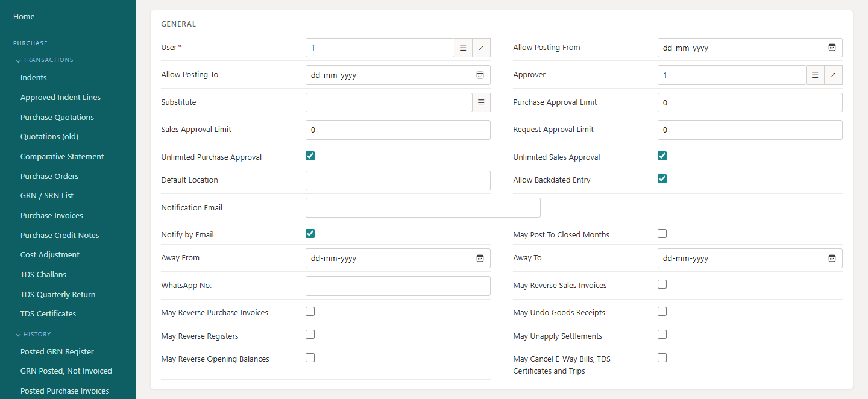The height and width of the screenshot is (399, 868).
Task: Tick May Cancel E-Way Bills checkbox
Action: 662,358
